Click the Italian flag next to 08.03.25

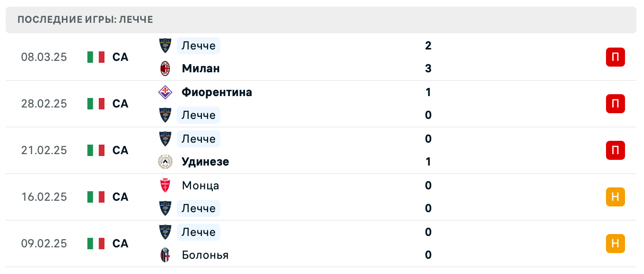[x=95, y=57]
